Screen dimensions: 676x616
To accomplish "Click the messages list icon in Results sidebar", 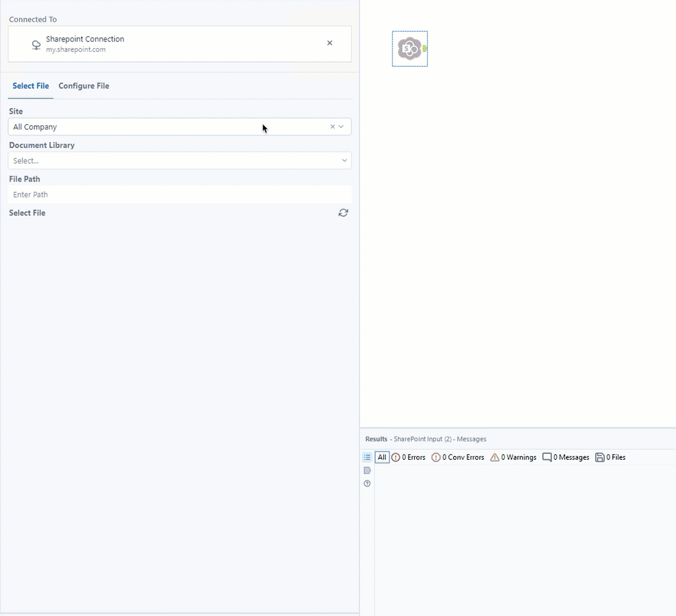I will (367, 457).
